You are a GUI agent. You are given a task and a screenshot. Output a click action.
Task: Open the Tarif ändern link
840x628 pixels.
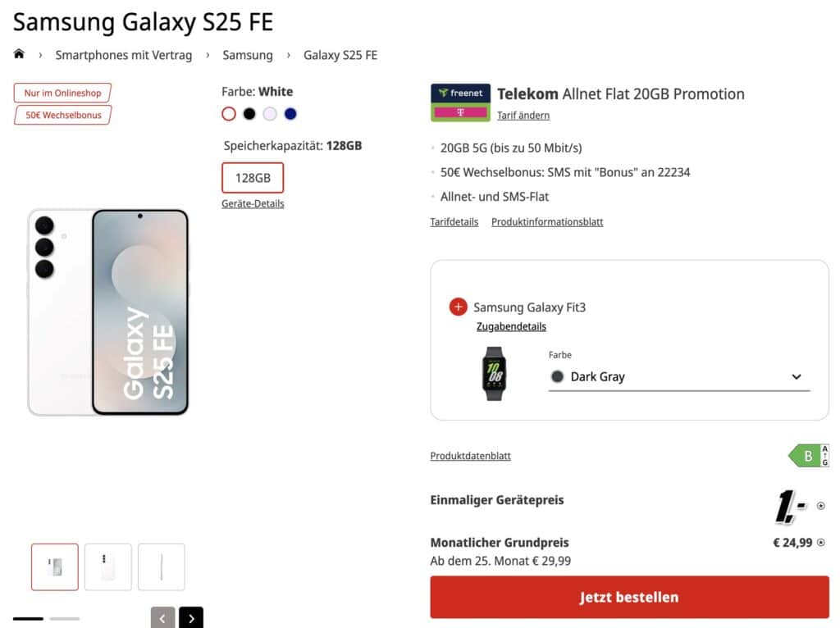523,116
